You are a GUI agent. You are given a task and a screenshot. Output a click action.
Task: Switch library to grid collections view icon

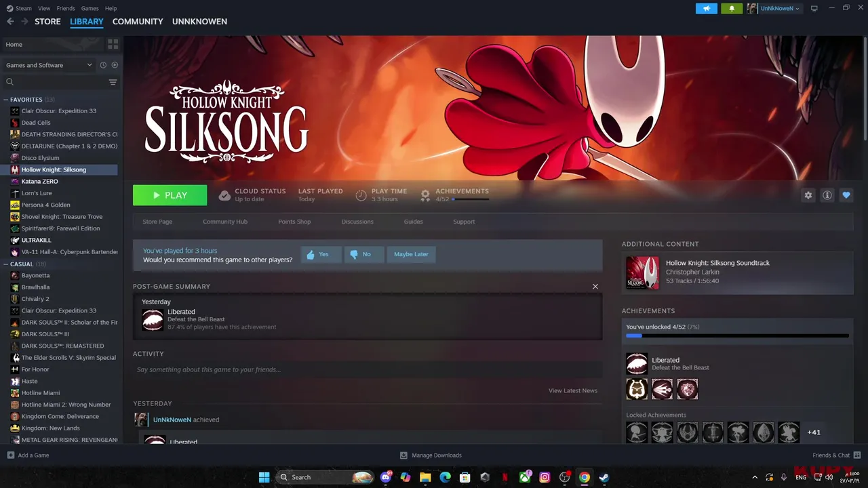point(113,44)
